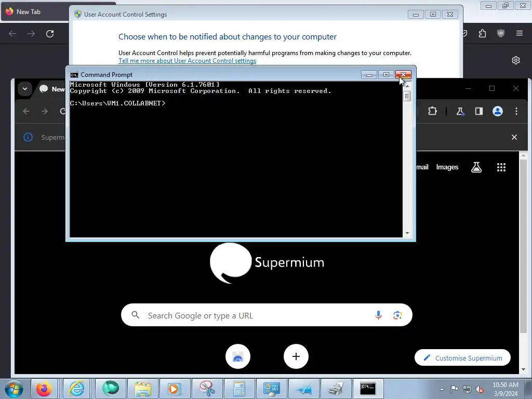Click the muted volume tray icon
The height and width of the screenshot is (399, 532).
tap(480, 389)
